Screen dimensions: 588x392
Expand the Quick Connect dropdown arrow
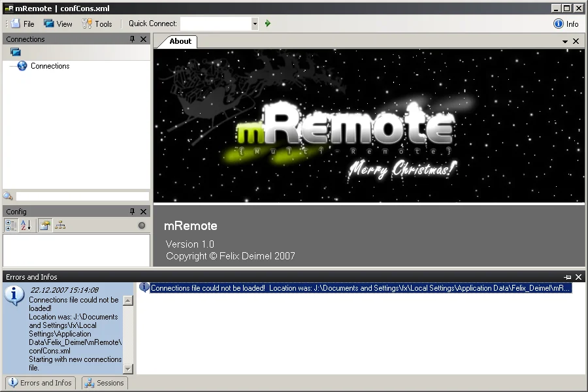(x=255, y=24)
